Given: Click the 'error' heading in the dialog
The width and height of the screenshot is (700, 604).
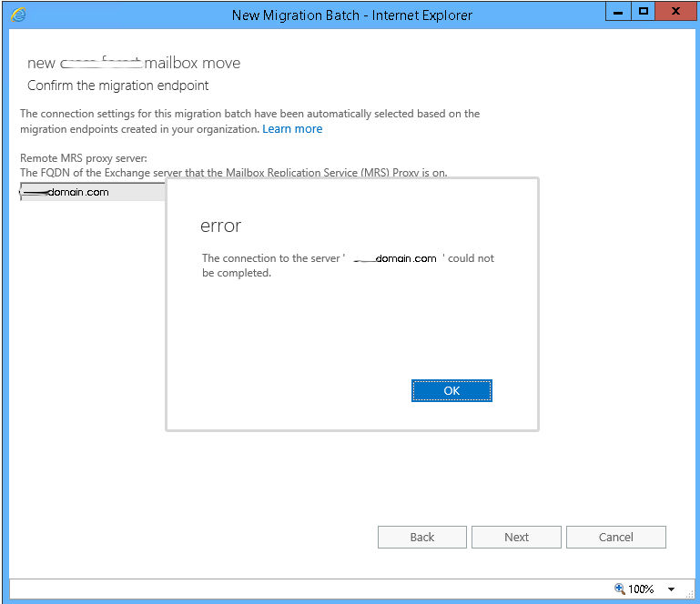Looking at the screenshot, I should [220, 226].
